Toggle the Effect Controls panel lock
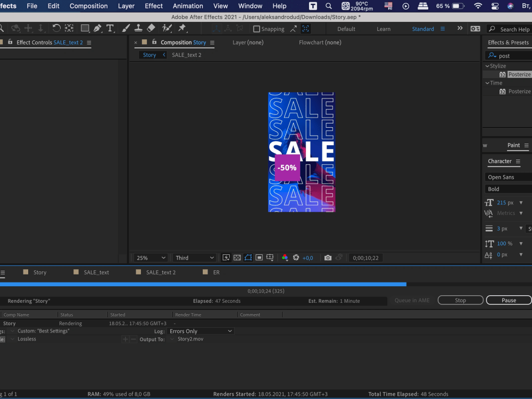Viewport: 532px width, 399px height. click(10, 41)
